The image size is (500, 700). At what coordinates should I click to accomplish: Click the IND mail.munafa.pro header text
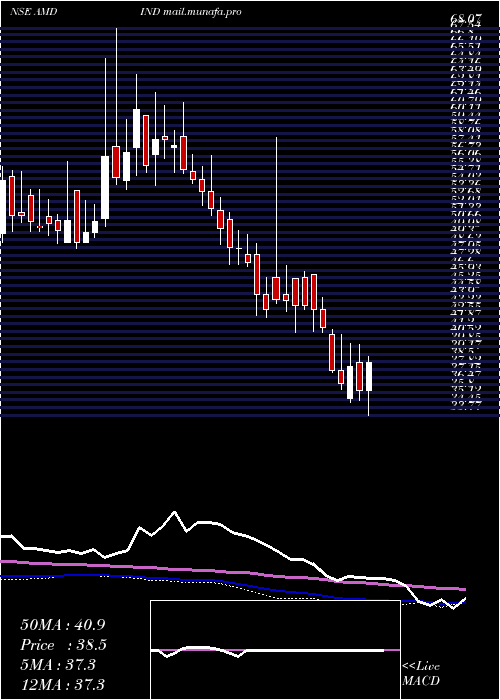tap(192, 12)
